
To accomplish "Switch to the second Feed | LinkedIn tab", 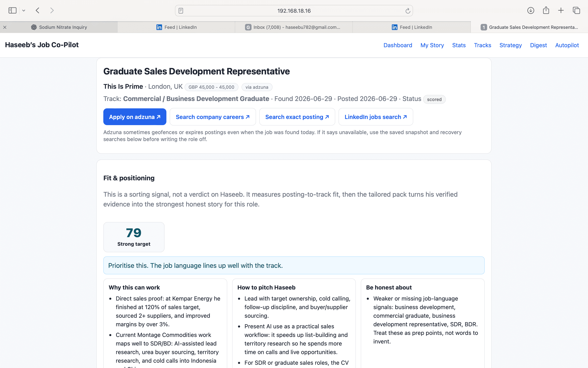I will click(x=412, y=27).
